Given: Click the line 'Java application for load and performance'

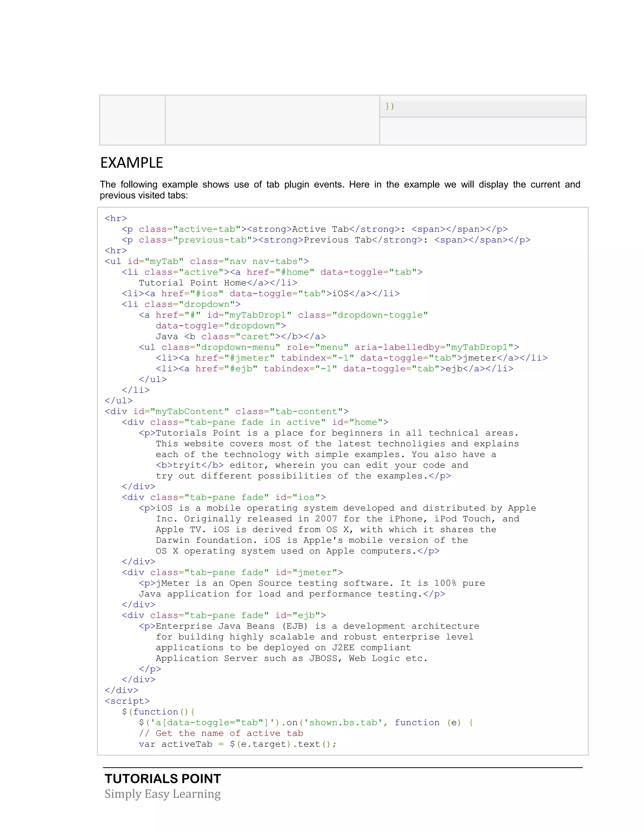Looking at the screenshot, I should click(x=292, y=594).
